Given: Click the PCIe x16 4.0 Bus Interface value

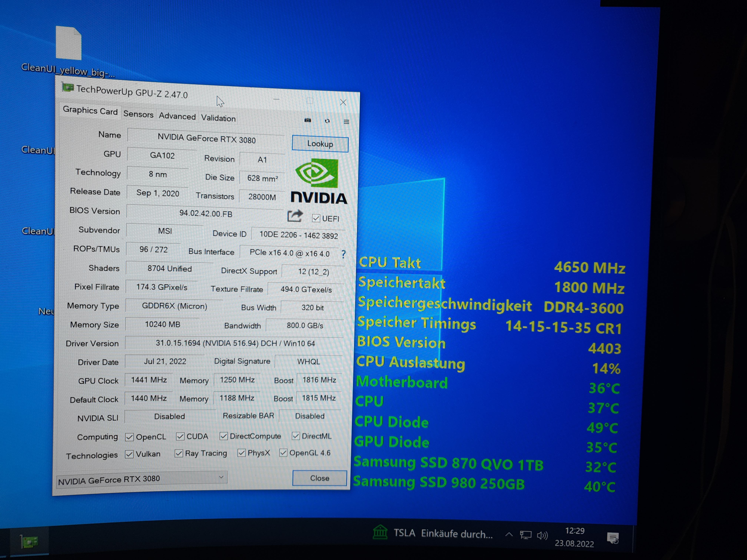Looking at the screenshot, I should (x=289, y=253).
